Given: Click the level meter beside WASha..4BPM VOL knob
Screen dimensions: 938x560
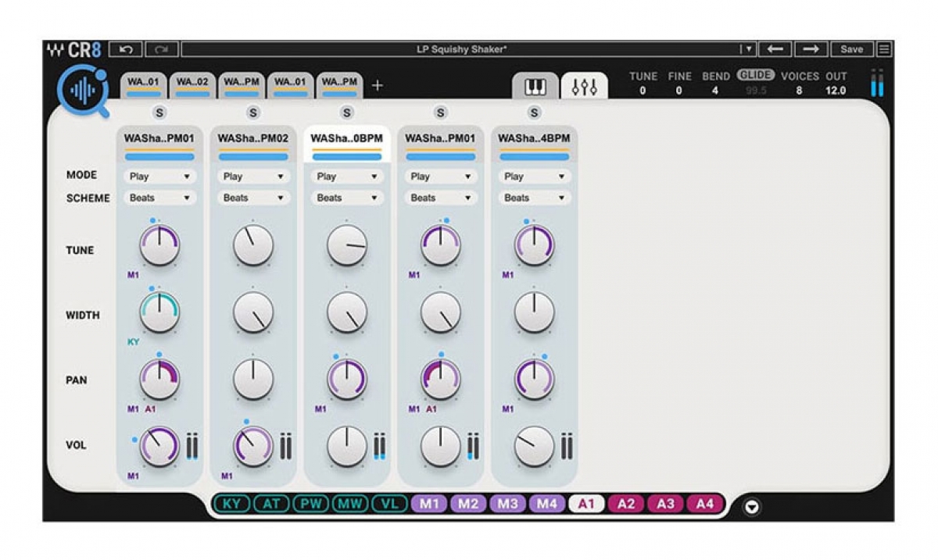Looking at the screenshot, I should click(567, 447).
